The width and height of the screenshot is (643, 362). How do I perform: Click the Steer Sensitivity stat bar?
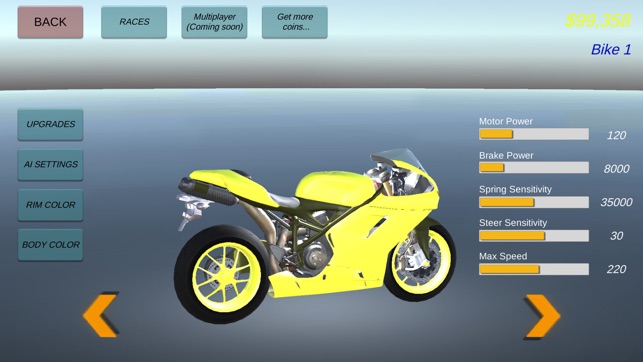[x=534, y=236]
